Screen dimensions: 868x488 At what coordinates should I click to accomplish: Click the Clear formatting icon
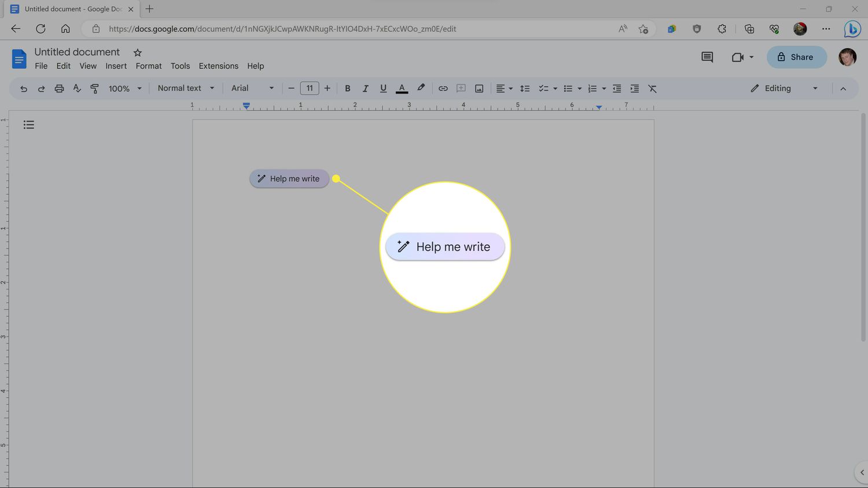click(652, 88)
